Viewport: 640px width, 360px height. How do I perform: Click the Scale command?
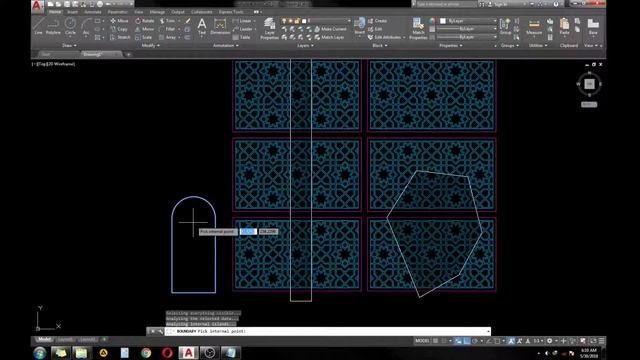pos(143,37)
